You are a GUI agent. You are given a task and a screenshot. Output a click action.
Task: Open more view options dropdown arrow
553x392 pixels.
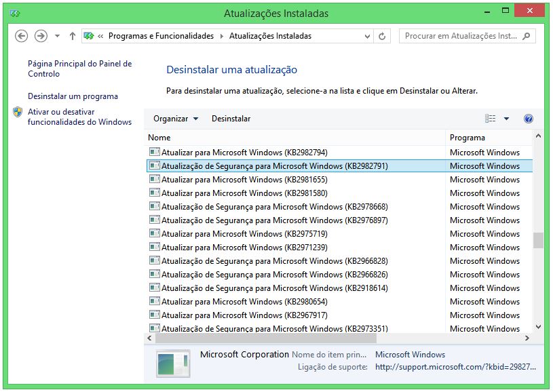(506, 119)
